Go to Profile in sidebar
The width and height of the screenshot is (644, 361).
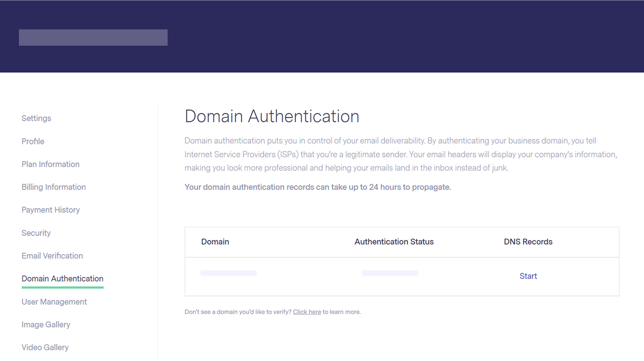pos(33,141)
